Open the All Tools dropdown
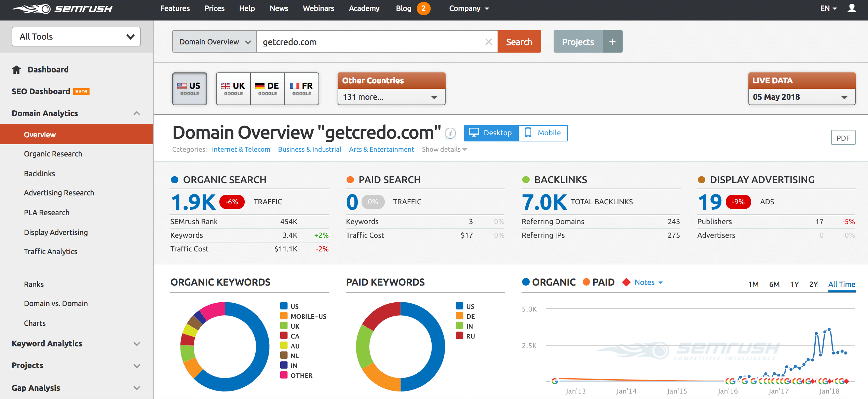Screen dimensions: 868x399 (x=76, y=37)
